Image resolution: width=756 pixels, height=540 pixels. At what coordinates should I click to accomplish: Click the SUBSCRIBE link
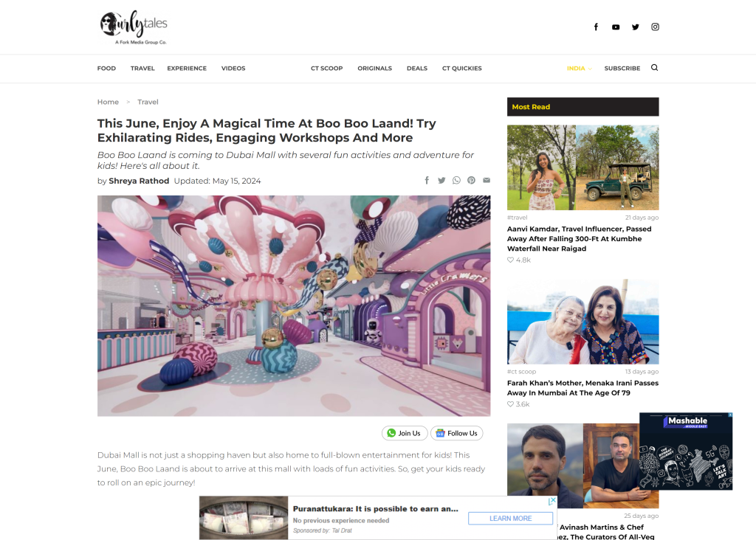(622, 69)
